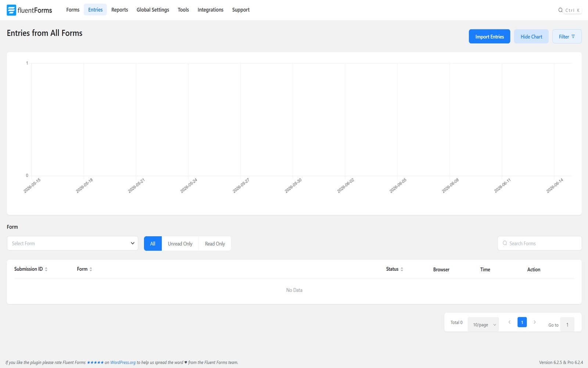Click the Version 6.2.5 & Pro 6.2.4 text
This screenshot has width=588, height=368.
[561, 362]
